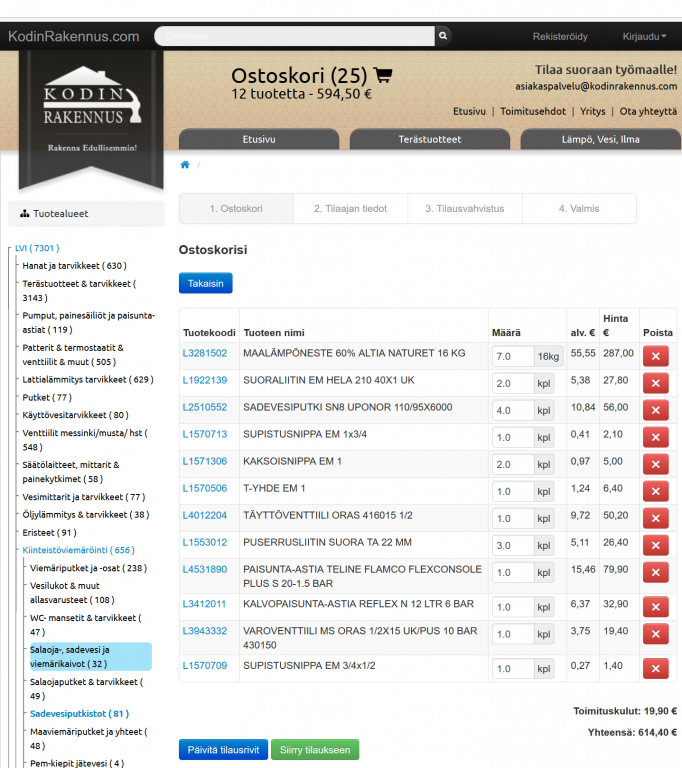The height and width of the screenshot is (768, 682).
Task: Select highlighted Salaoja-, sadevesi ja viemärikaivot
Action: pos(91,656)
